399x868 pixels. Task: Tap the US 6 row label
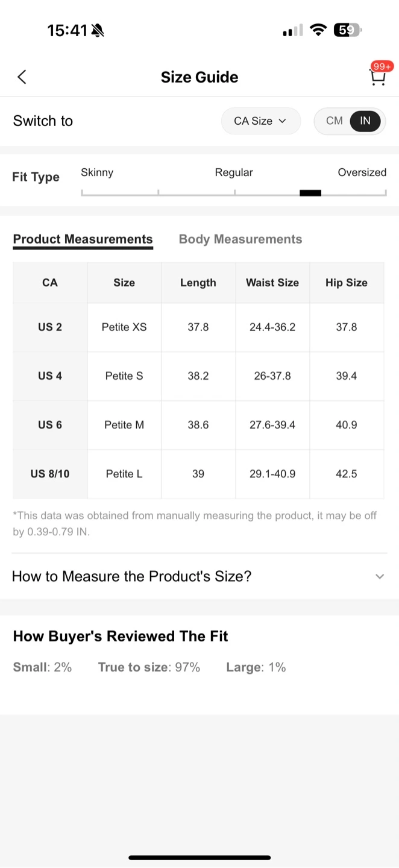click(50, 425)
